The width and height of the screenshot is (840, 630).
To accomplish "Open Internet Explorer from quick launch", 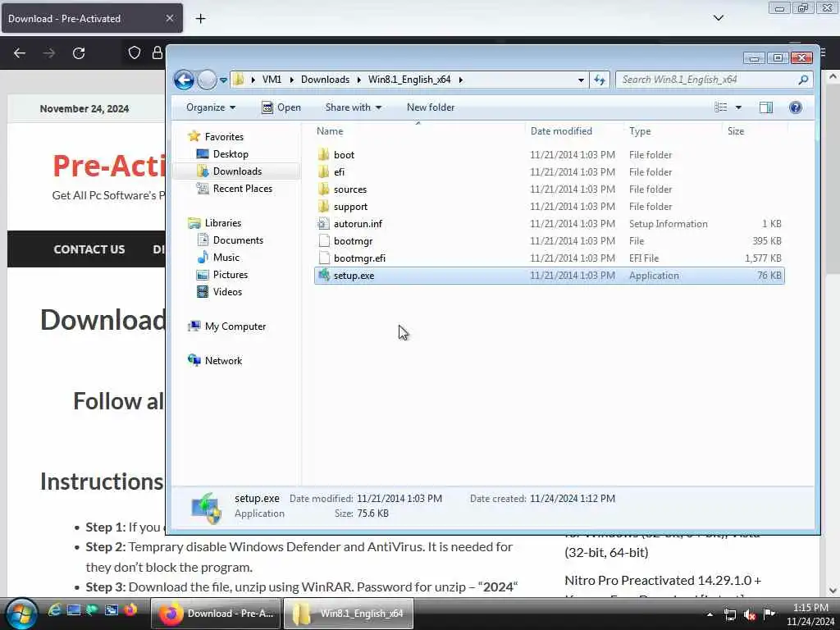I will pyautogui.click(x=55, y=609).
